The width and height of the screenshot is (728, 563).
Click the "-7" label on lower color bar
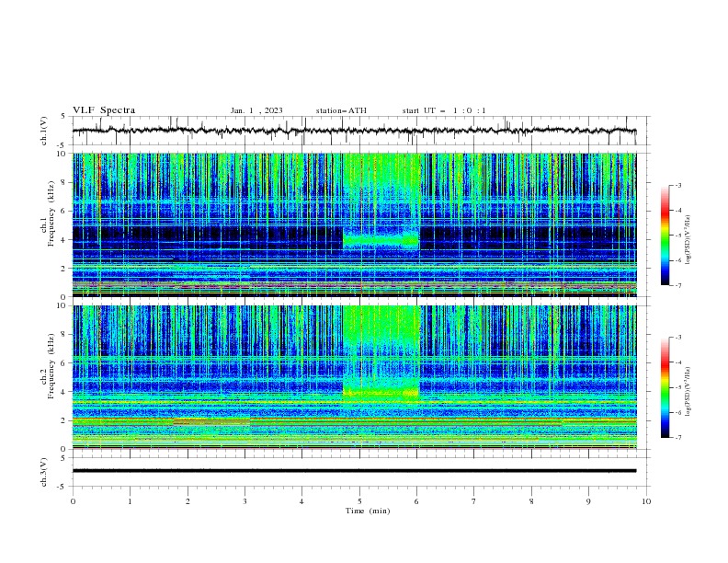click(678, 438)
